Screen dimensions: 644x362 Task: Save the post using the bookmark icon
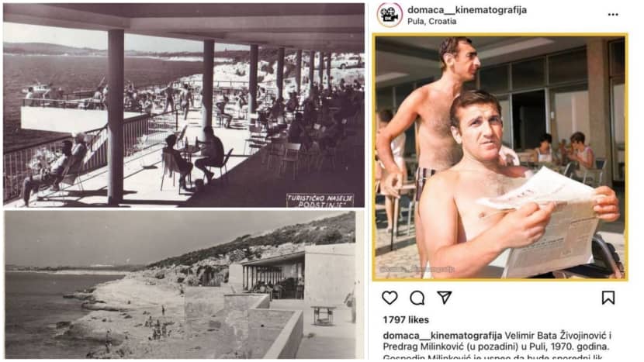[608, 298]
